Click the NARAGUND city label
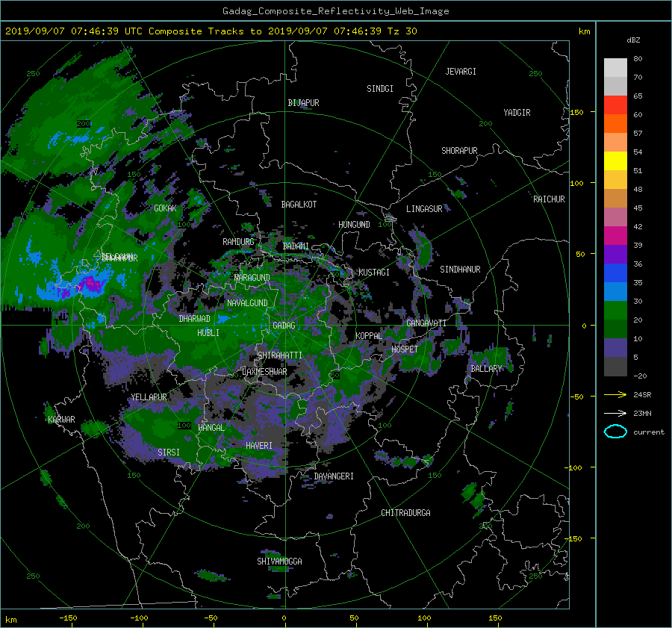Image resolution: width=672 pixels, height=628 pixels. point(252,278)
